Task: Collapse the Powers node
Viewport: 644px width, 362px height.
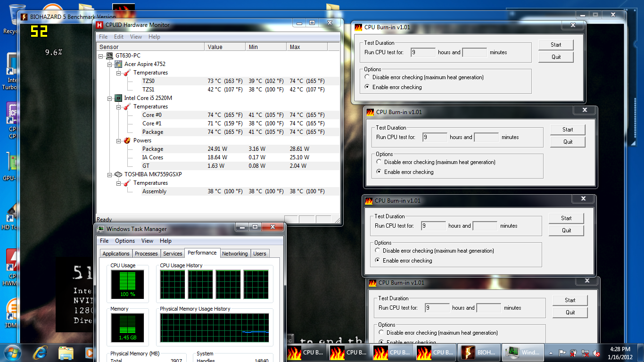Action: coord(118,140)
